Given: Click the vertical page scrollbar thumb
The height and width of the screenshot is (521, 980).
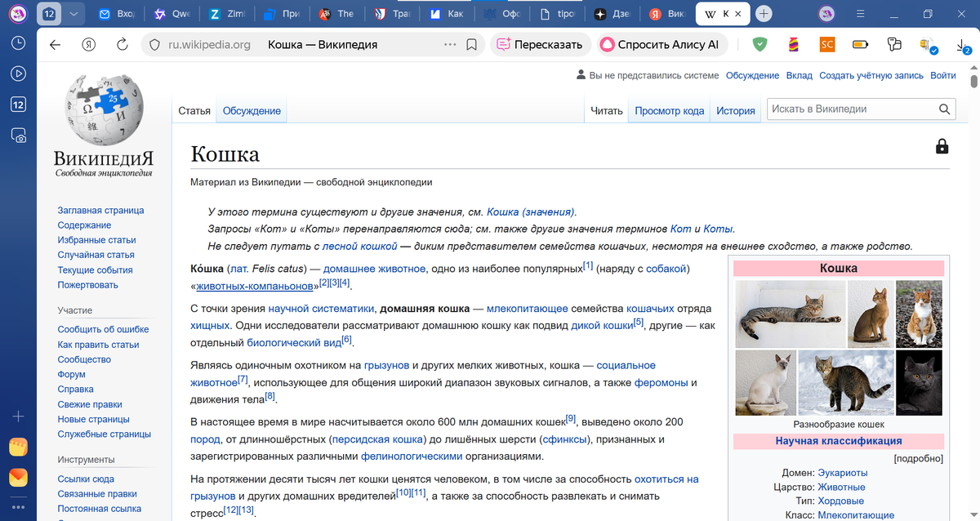Looking at the screenshot, I should click(x=973, y=81).
